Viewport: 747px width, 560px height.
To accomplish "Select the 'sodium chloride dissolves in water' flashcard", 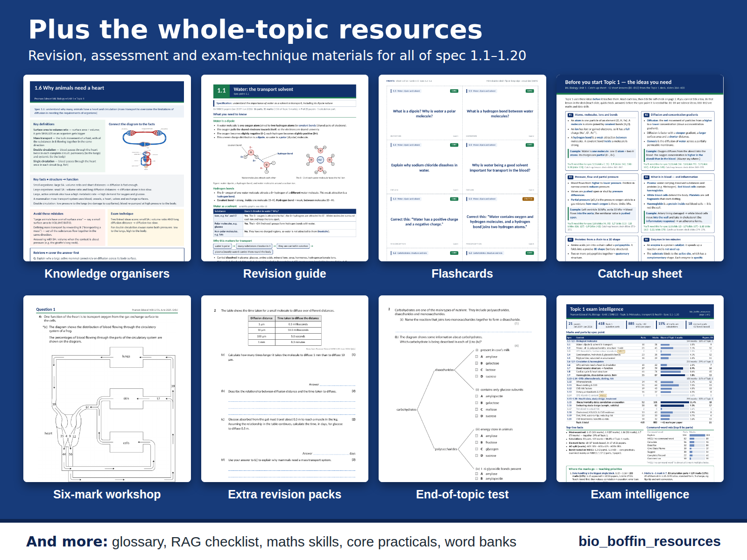I will [424, 168].
